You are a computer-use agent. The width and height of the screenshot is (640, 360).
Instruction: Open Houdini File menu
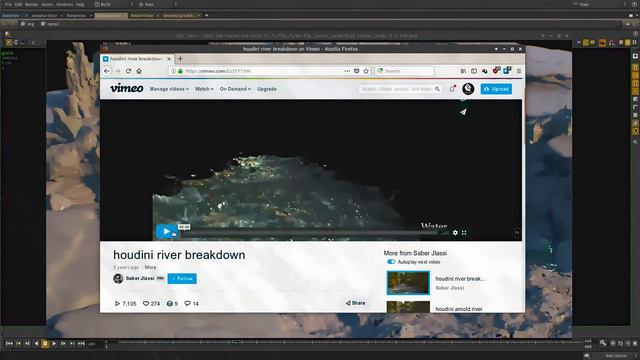point(8,4)
